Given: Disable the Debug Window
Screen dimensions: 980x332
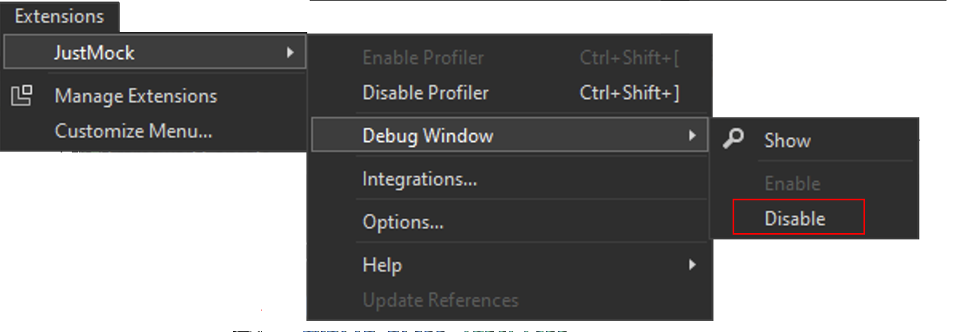Looking at the screenshot, I should click(x=795, y=219).
